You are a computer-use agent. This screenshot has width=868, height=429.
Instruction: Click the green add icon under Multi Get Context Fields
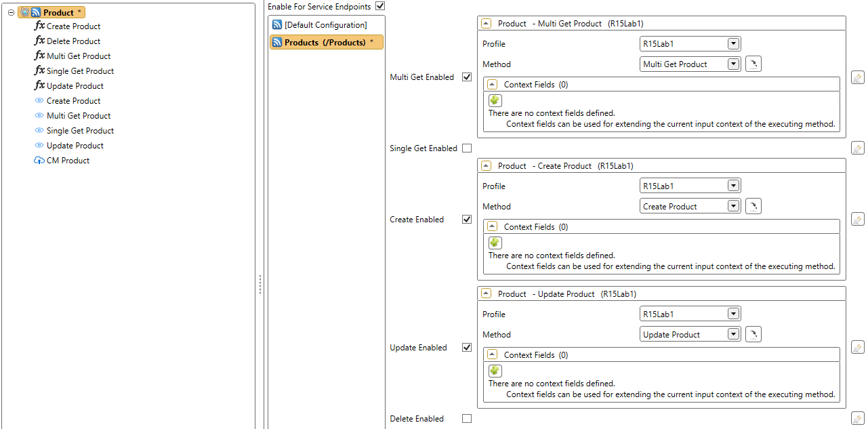(x=495, y=100)
